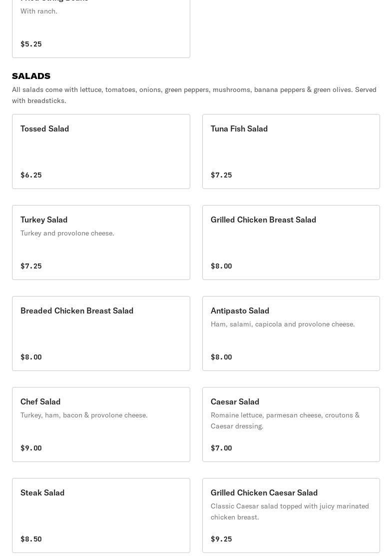The image size is (392, 556).
Task: Open the $5.25 item with ranch
Action: coord(101,28)
